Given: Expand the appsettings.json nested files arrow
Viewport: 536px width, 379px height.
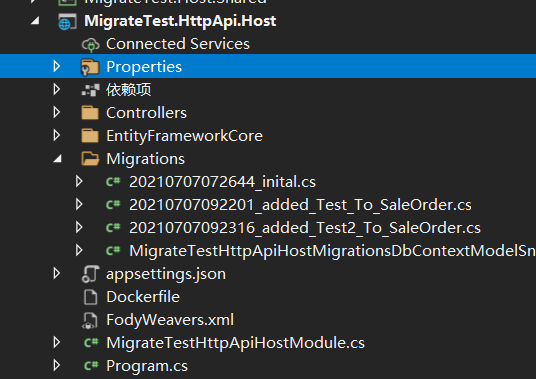Looking at the screenshot, I should pos(57,273).
